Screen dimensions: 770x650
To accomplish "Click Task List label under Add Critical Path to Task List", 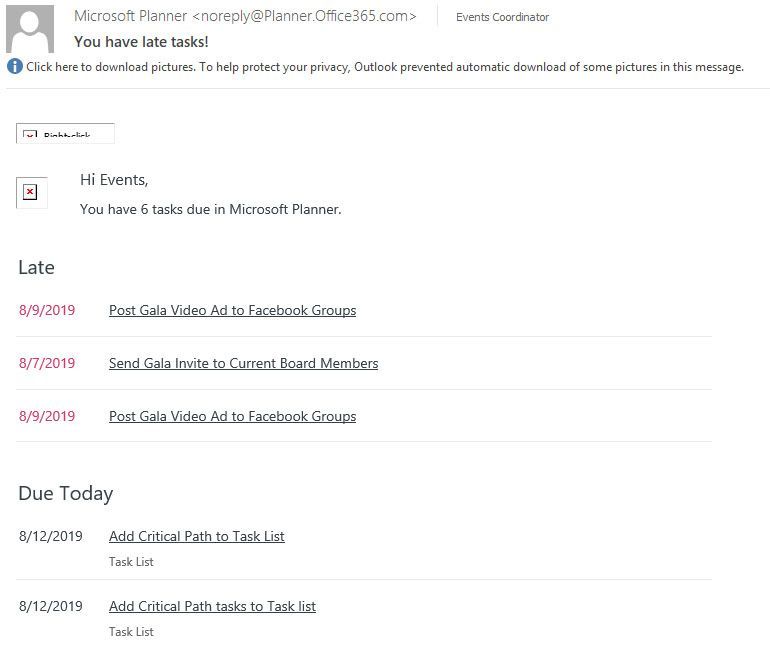I will point(131,562).
